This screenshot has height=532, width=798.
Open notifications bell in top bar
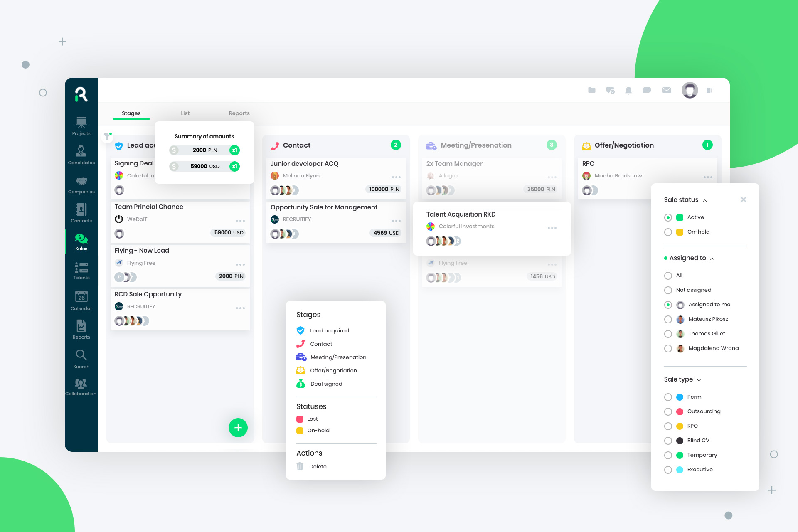click(628, 90)
